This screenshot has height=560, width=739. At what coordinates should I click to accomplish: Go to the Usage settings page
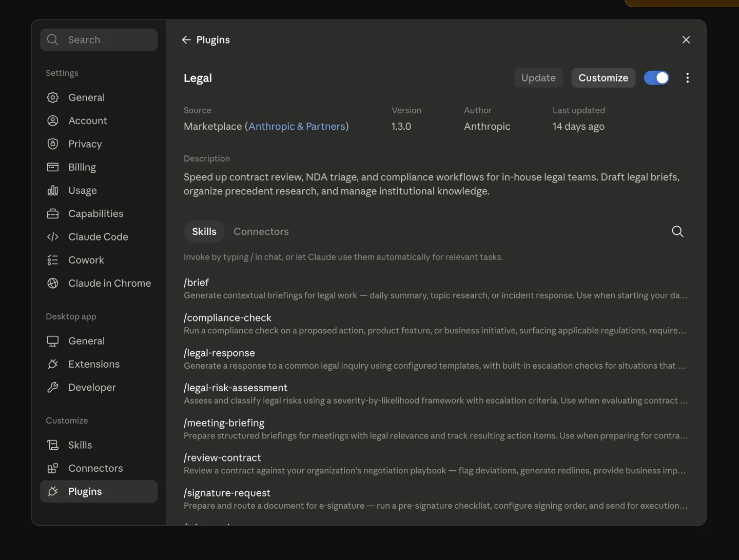[x=99, y=190]
